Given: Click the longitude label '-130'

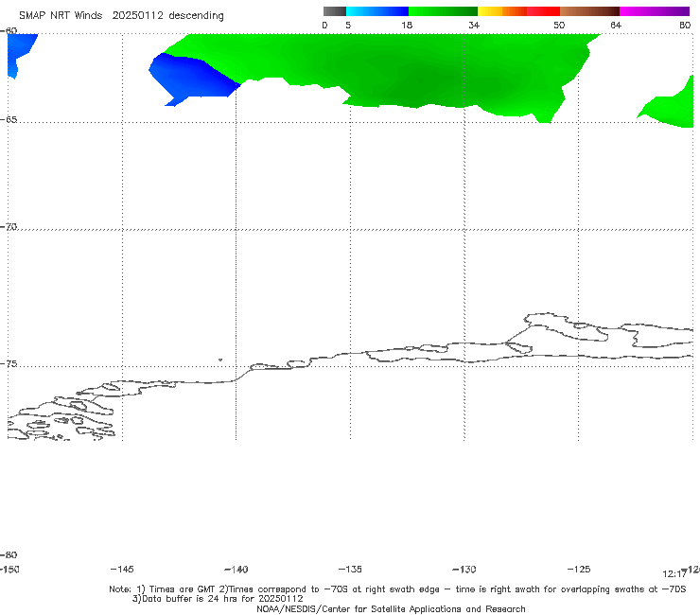Looking at the screenshot, I should point(464,570).
